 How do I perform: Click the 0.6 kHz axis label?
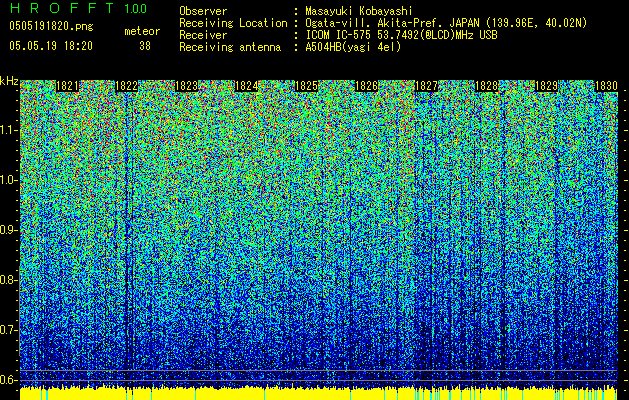click(9, 380)
